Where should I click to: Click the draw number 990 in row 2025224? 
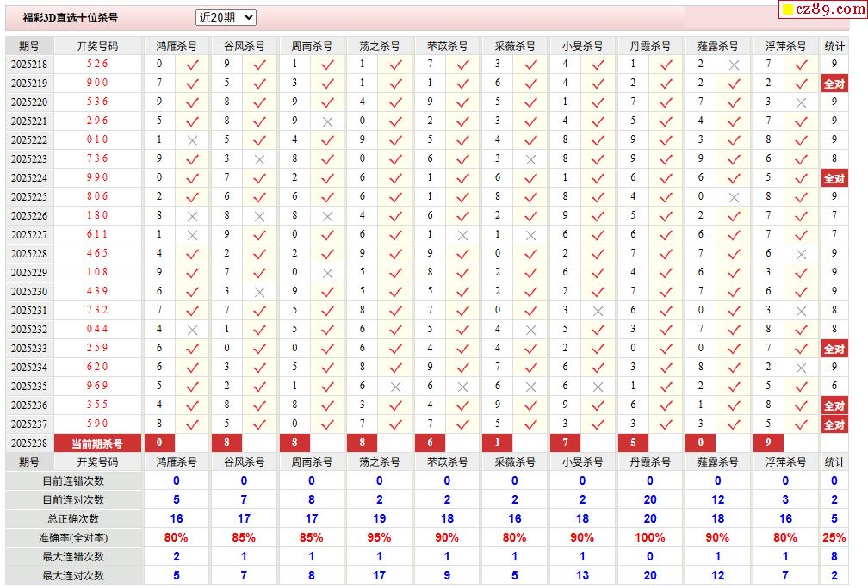(97, 177)
